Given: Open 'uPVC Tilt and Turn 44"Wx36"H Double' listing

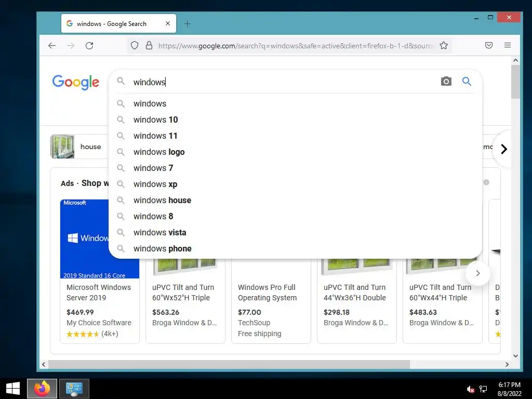Looking at the screenshot, I should tap(354, 292).
